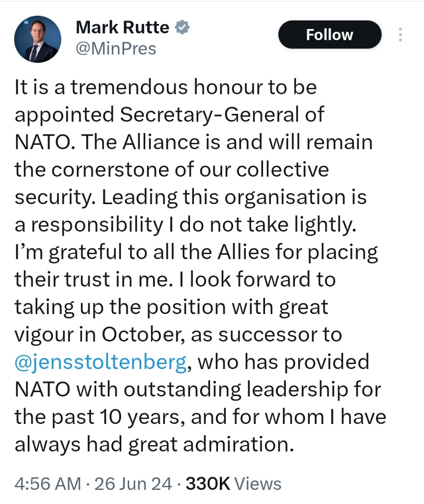Click the @MinPres handle
Image resolution: width=424 pixels, height=504 pixels.
pyautogui.click(x=116, y=49)
